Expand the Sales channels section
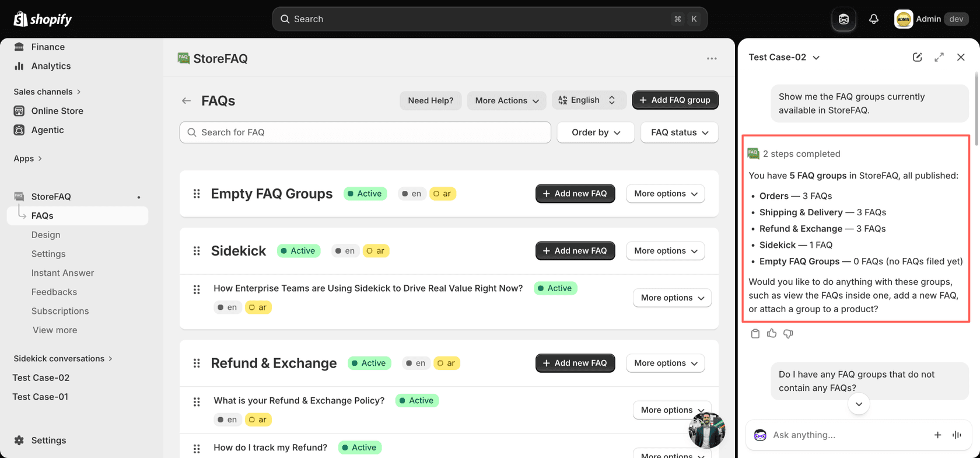The image size is (980, 458). tap(47, 92)
